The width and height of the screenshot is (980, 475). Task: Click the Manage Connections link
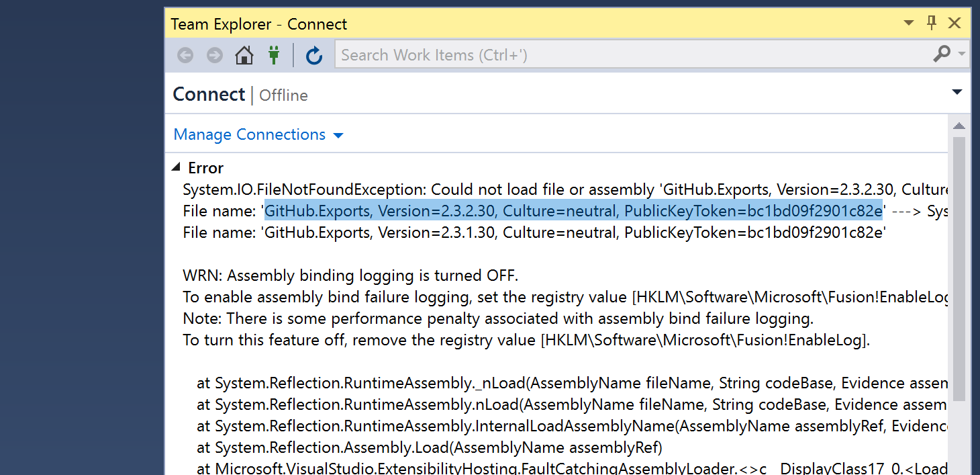248,134
